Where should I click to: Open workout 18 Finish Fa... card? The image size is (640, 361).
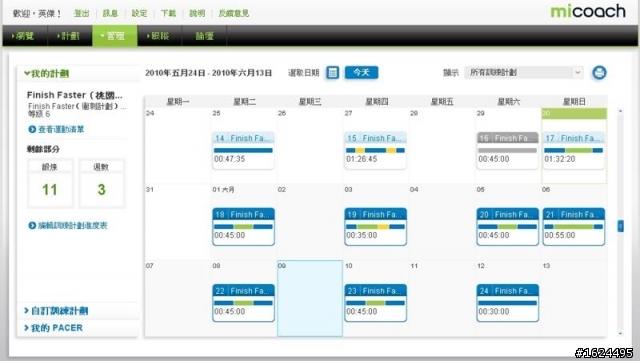coord(243,227)
